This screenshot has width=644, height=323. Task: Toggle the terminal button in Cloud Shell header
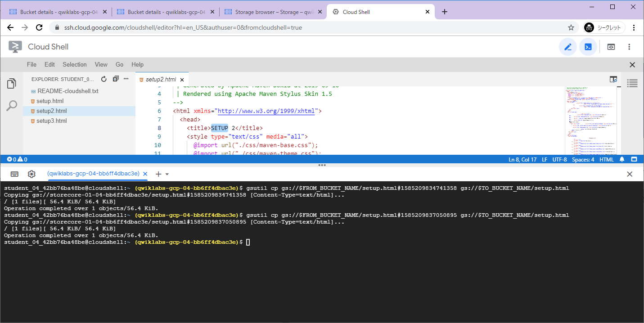coord(588,47)
